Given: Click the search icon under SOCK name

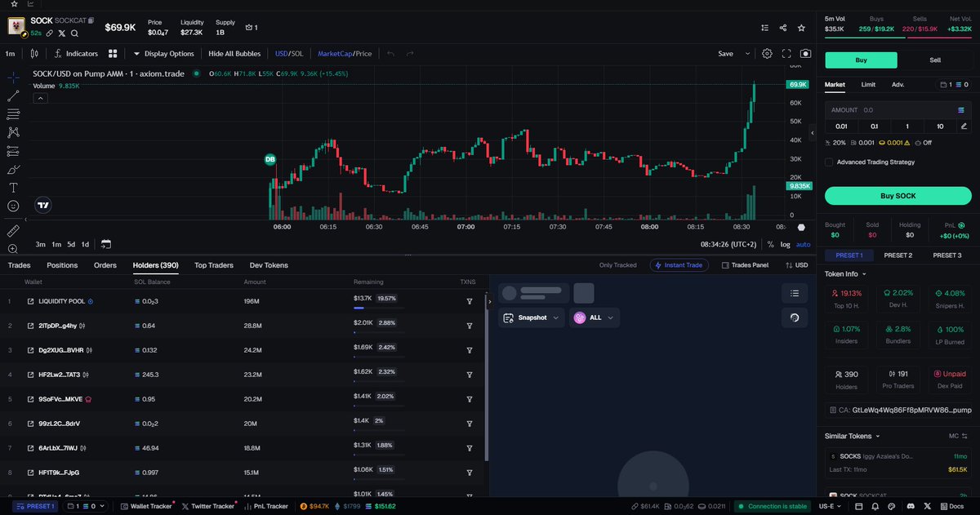Looking at the screenshot, I should point(74,33).
